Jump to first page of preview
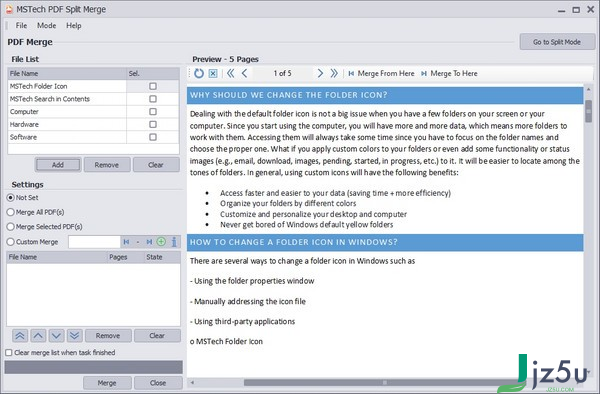600x394 pixels. tap(230, 73)
